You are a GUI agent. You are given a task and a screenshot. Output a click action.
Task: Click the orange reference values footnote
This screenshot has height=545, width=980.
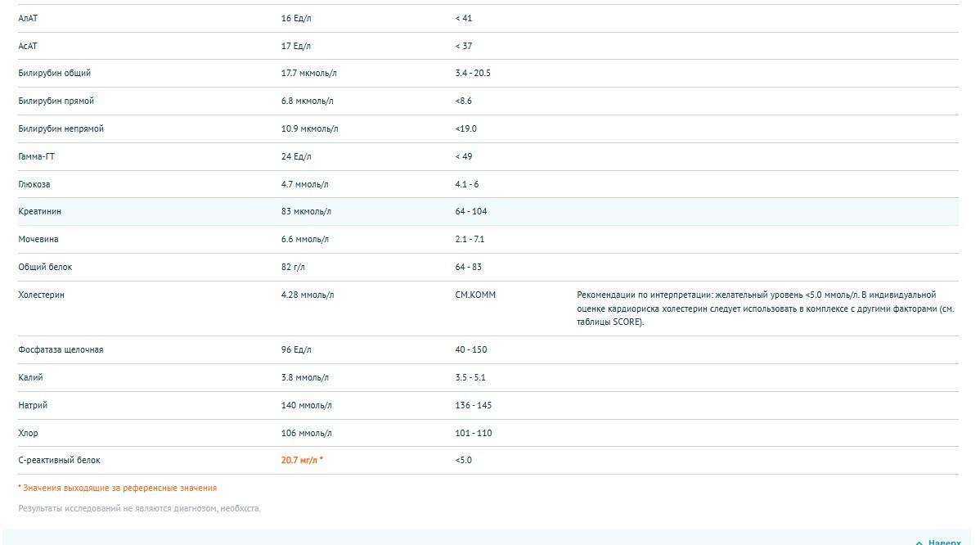pyautogui.click(x=117, y=489)
